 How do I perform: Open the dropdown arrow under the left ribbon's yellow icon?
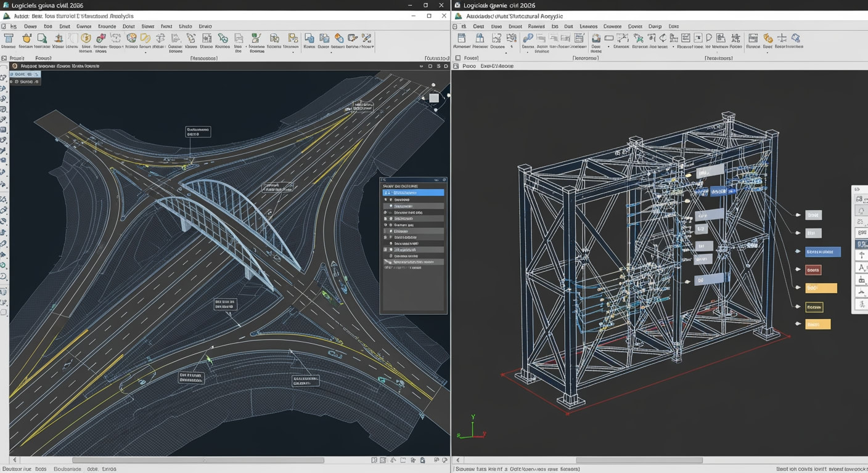(145, 53)
